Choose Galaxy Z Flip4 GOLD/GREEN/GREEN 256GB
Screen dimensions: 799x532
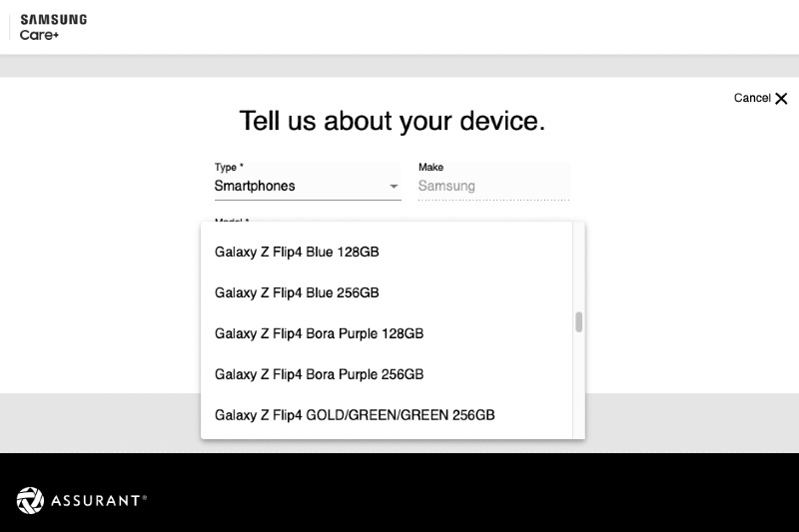pyautogui.click(x=355, y=415)
